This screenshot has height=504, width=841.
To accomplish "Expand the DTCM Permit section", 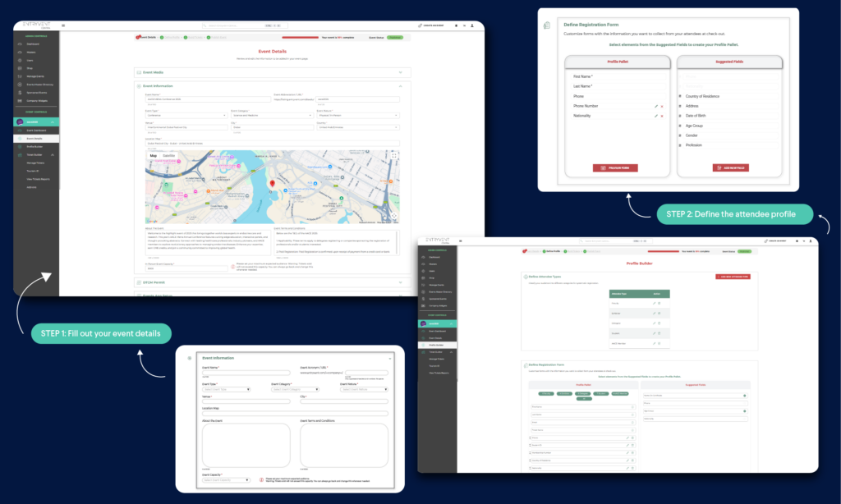I will point(399,282).
